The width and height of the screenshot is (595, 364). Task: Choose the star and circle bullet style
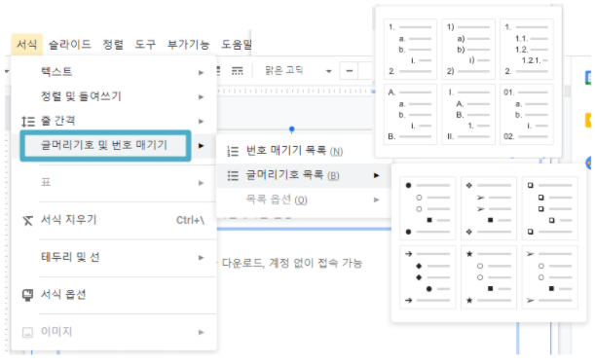pyautogui.click(x=489, y=276)
